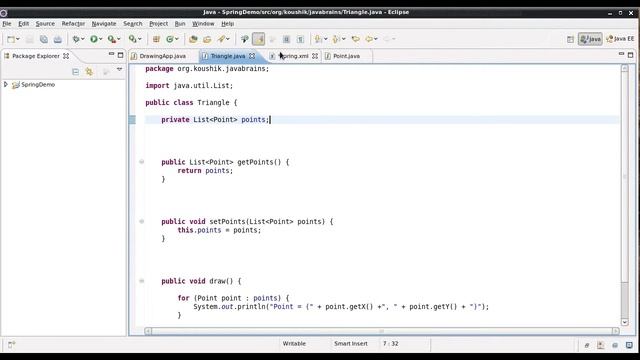Image resolution: width=640 pixels, height=360 pixels.
Task: Toggle Mark Occurrences in the toolbar
Action: click(259, 39)
